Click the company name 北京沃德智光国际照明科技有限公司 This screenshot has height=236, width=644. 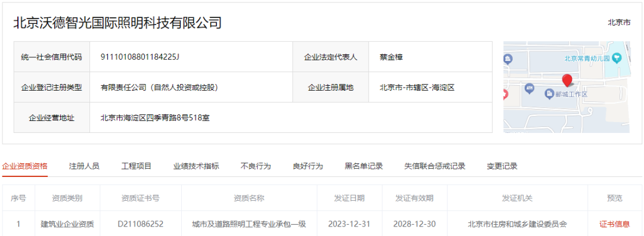117,23
